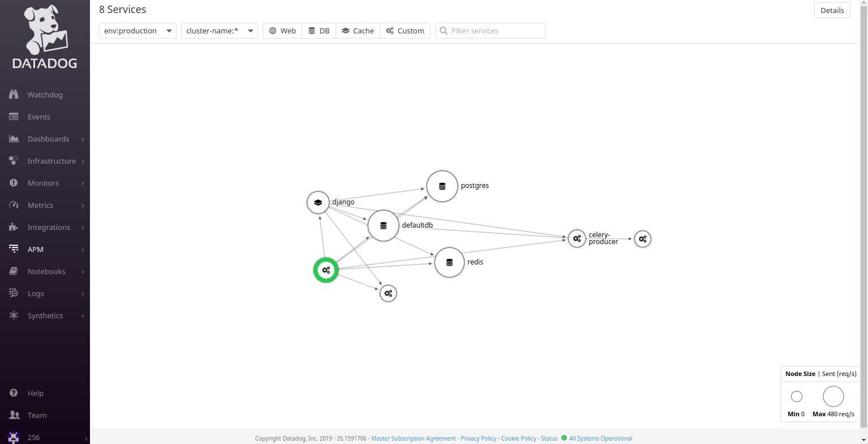868x444 pixels.
Task: Select the postgres database node on the map
Action: 442,186
